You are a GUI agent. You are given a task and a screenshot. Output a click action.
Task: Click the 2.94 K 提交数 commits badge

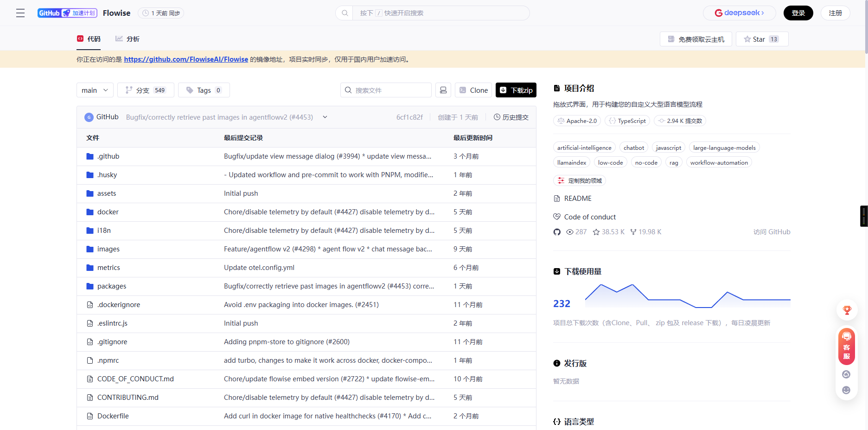[x=680, y=121]
